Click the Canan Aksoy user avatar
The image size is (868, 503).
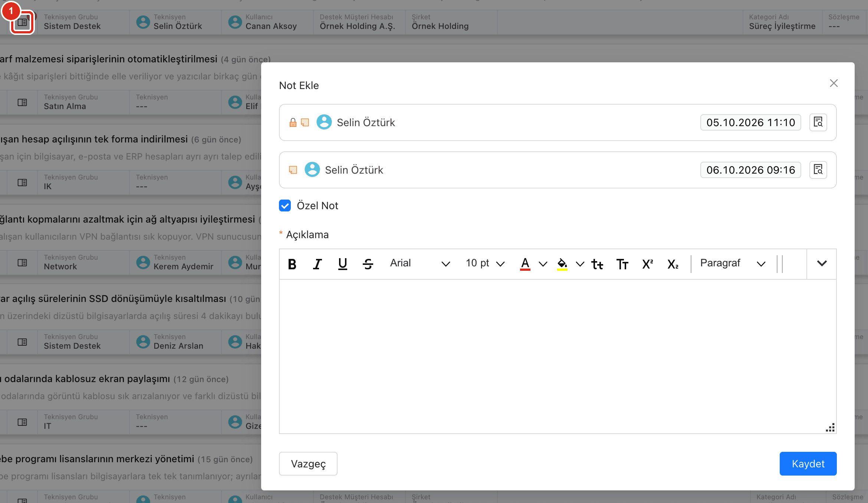(x=235, y=22)
